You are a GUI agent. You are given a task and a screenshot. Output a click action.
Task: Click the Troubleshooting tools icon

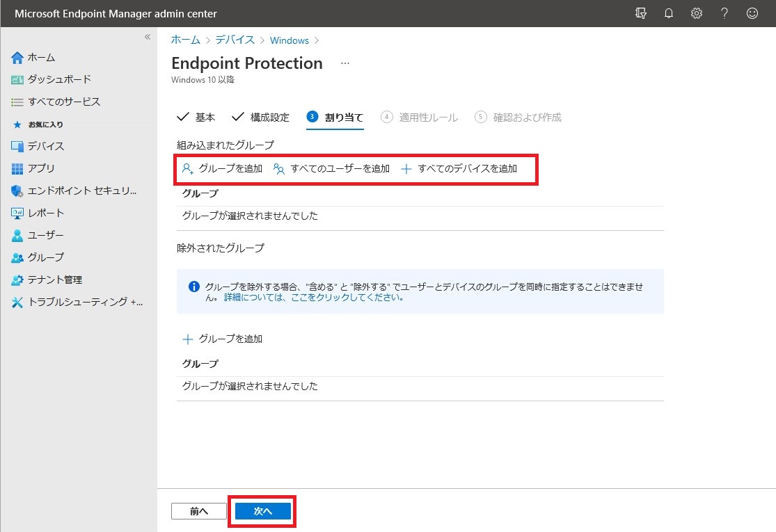(17, 302)
